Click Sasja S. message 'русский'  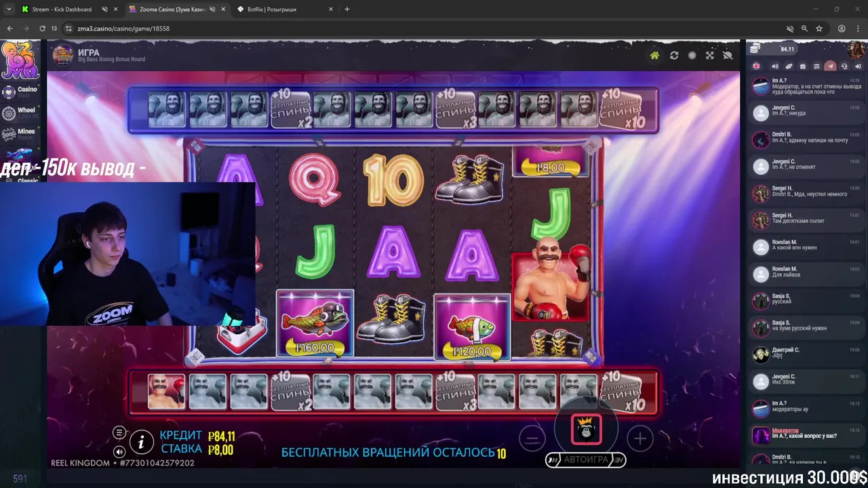pos(807,300)
